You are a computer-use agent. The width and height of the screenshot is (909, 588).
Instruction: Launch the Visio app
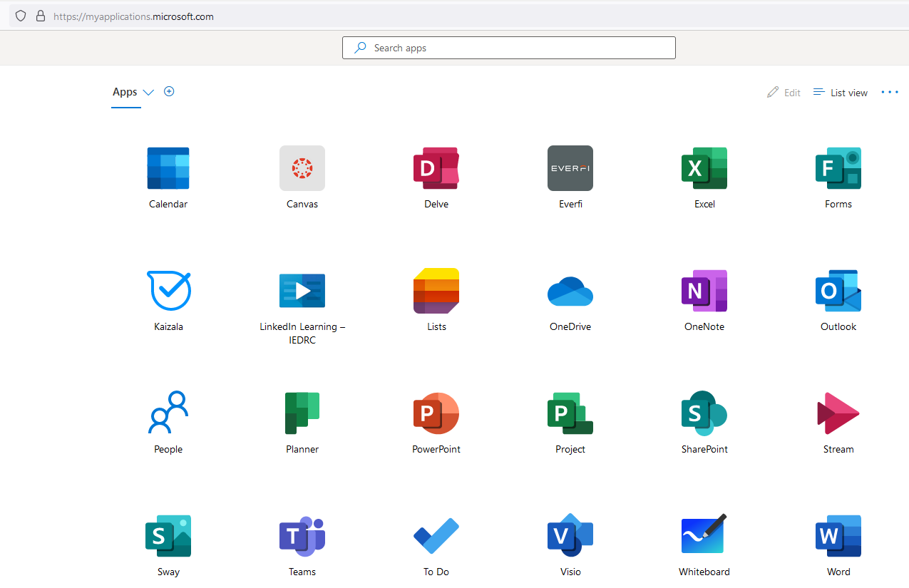click(x=570, y=536)
